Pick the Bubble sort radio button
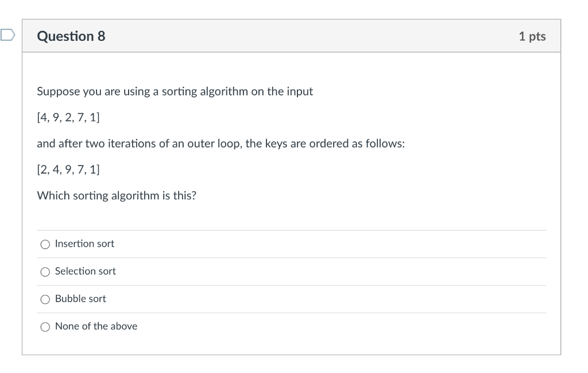Viewport: 588px width, 373px height. (45, 299)
